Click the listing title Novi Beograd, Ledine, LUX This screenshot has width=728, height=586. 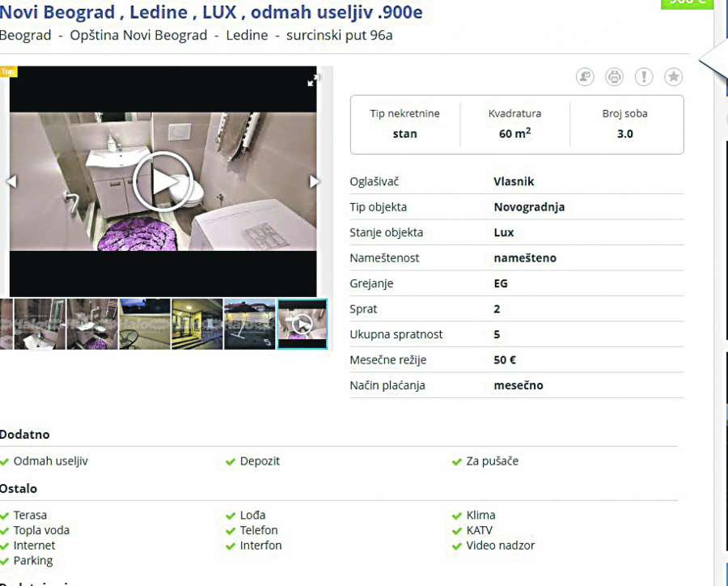(210, 13)
